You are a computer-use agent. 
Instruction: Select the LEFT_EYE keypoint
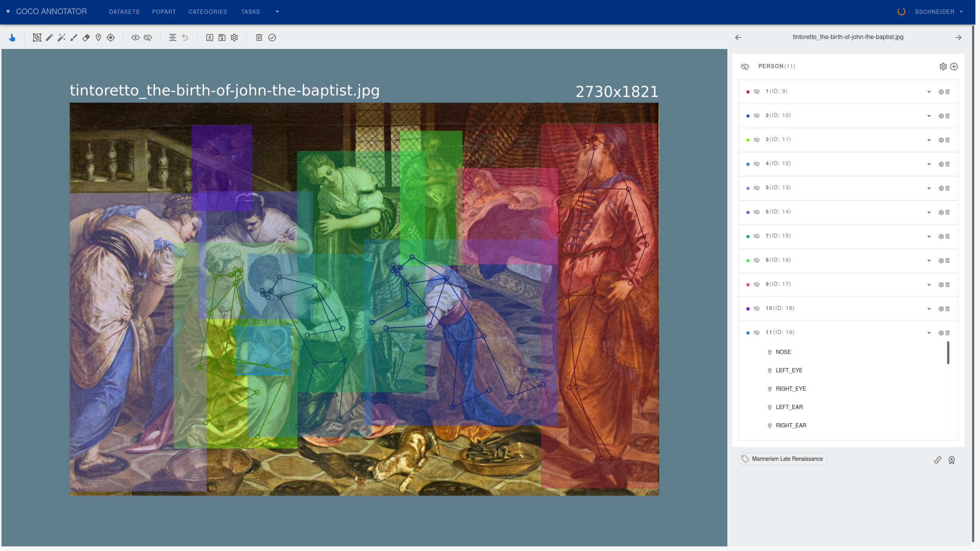click(789, 370)
